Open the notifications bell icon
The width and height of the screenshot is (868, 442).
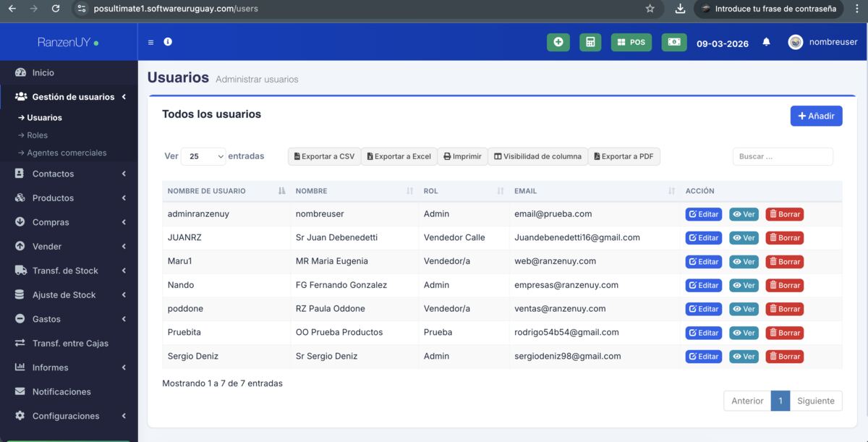tap(766, 43)
